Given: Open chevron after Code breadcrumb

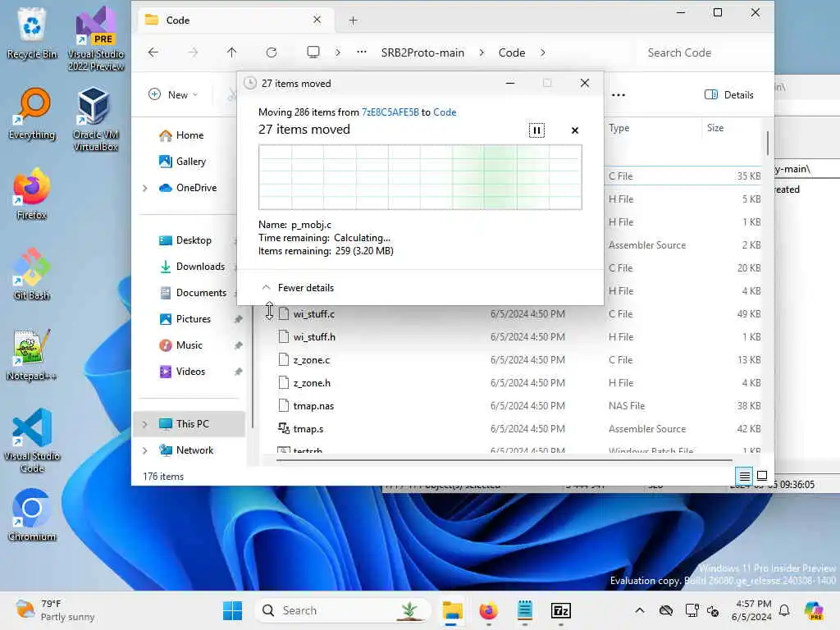Looking at the screenshot, I should 543,52.
